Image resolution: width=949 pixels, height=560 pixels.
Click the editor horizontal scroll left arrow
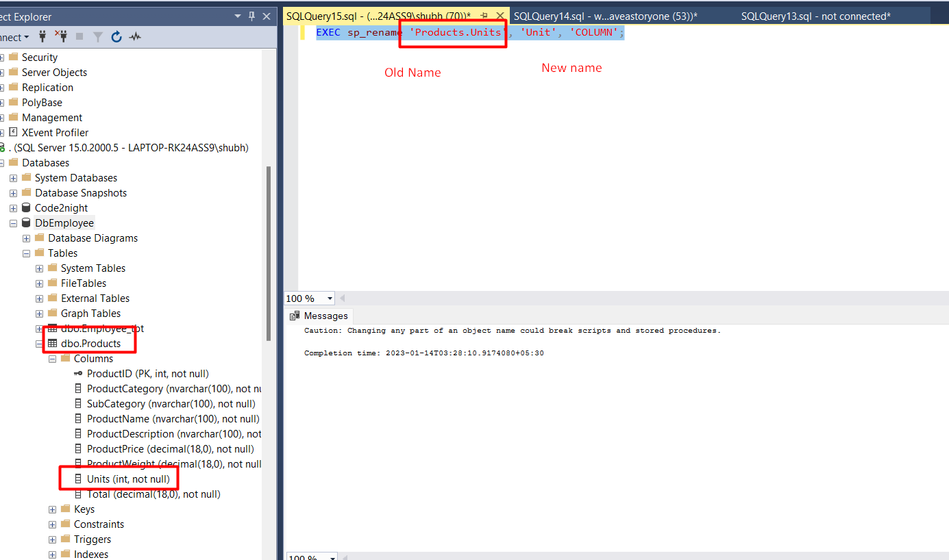(x=343, y=298)
